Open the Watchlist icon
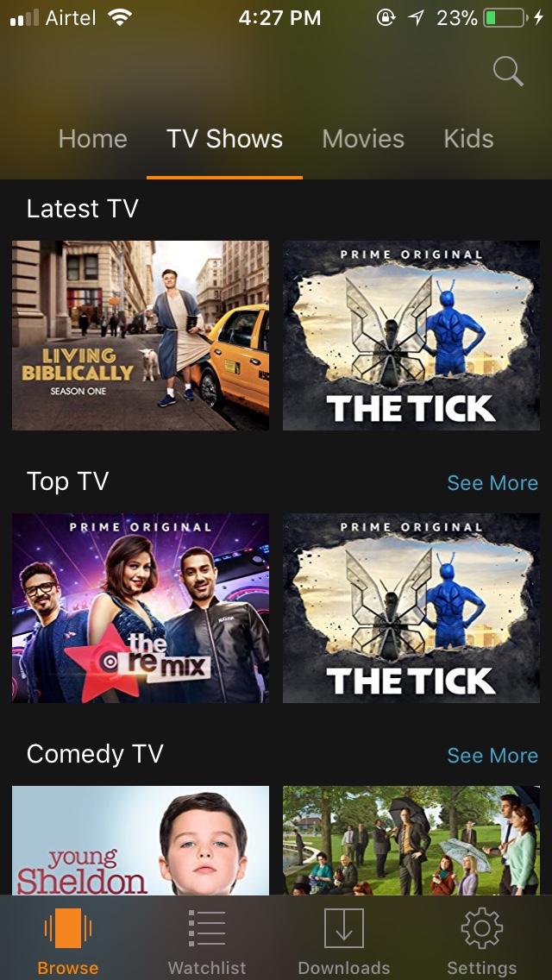The height and width of the screenshot is (980, 552). 207,928
